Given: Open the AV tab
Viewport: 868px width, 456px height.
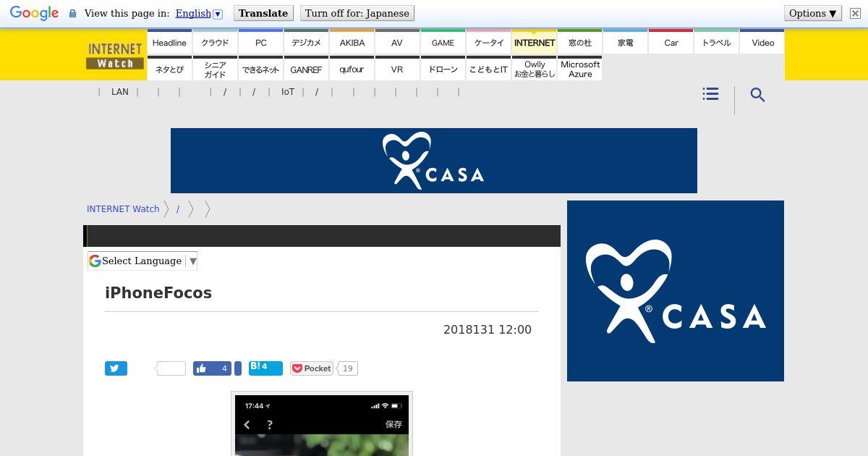Looking at the screenshot, I should click(x=397, y=43).
